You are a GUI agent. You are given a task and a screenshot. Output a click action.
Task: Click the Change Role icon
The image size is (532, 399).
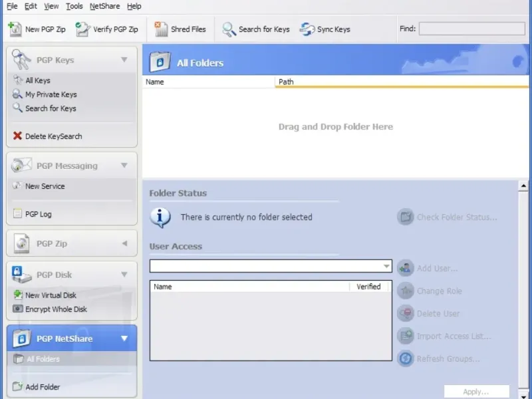click(406, 291)
